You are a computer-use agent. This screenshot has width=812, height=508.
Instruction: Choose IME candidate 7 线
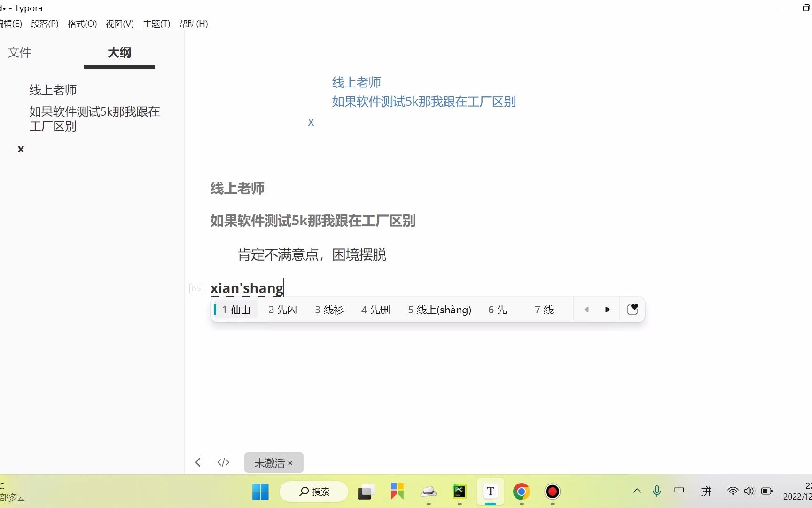(x=544, y=310)
